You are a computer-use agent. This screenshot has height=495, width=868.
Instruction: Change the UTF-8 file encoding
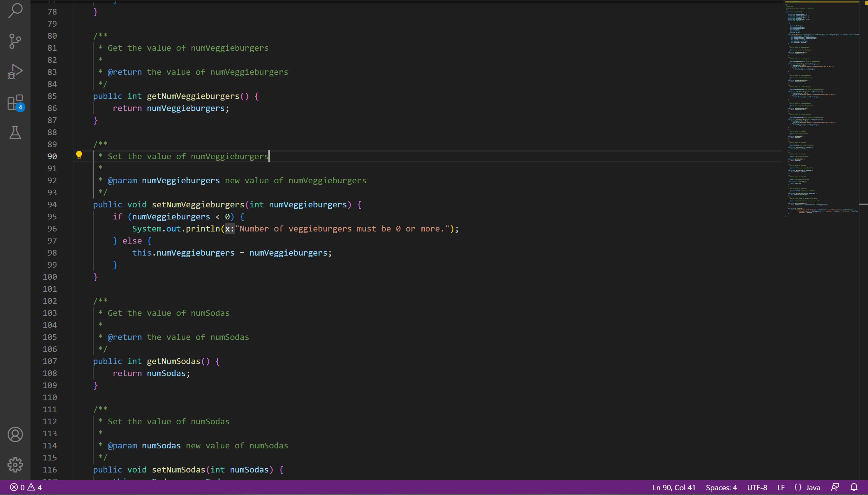757,487
